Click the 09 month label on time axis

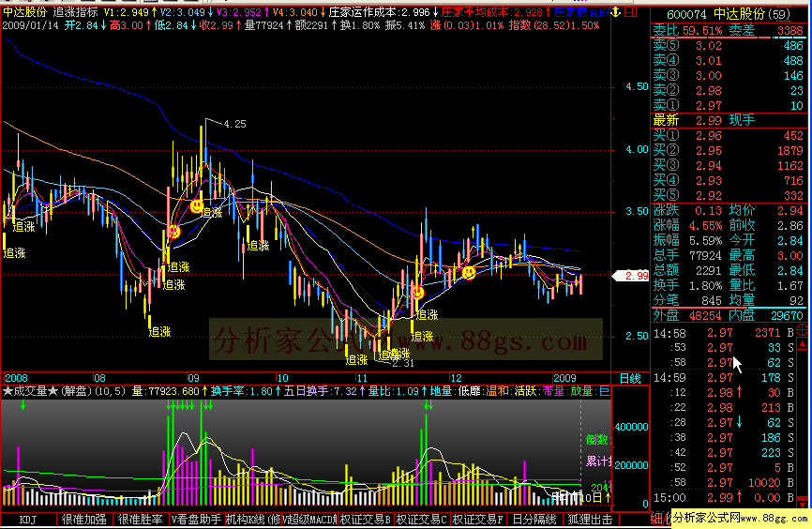point(193,378)
